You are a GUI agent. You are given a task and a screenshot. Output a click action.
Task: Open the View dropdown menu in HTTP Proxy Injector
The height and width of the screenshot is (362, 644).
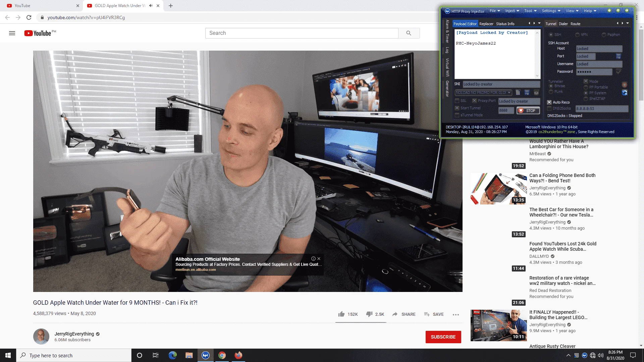pos(572,11)
